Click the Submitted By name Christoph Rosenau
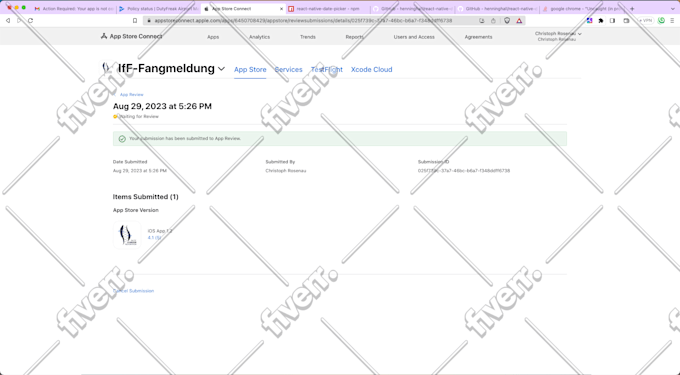680x375 pixels. [286, 171]
